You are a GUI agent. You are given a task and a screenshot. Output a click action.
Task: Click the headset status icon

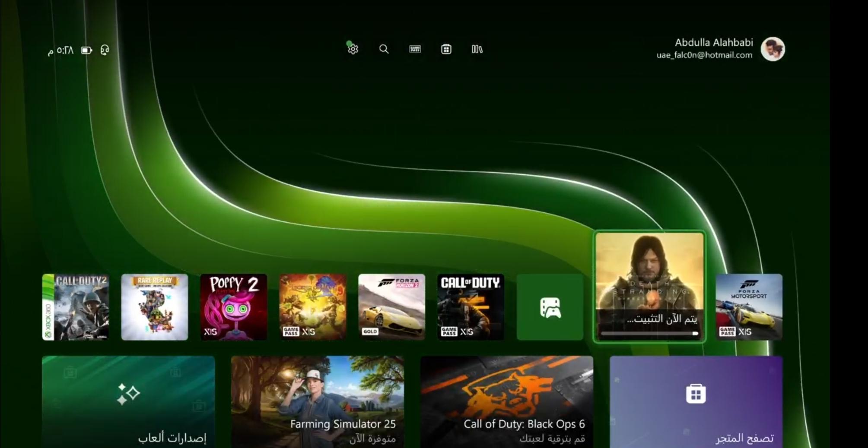pyautogui.click(x=105, y=50)
